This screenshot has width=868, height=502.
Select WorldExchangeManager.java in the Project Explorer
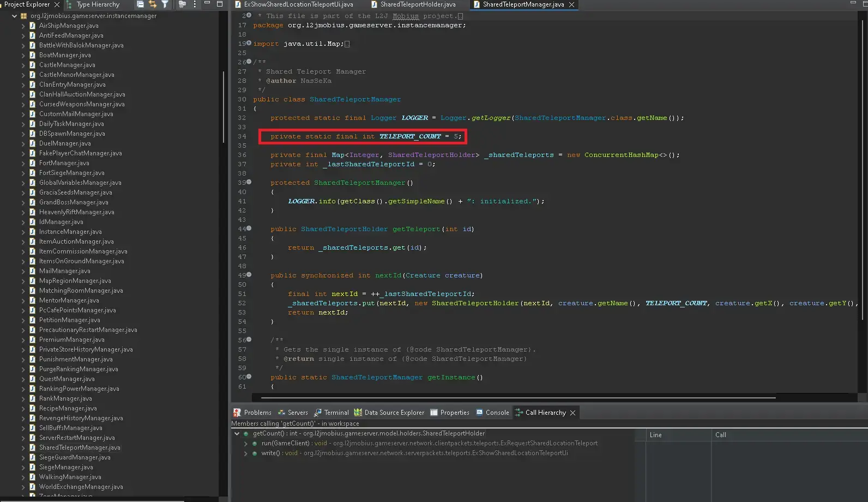(81, 487)
